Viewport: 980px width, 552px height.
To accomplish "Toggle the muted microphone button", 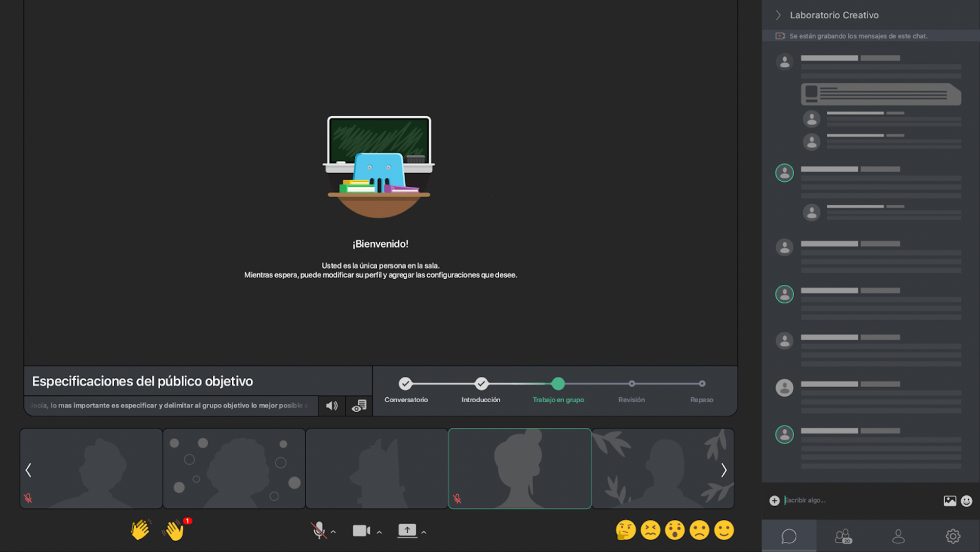I will 319,531.
